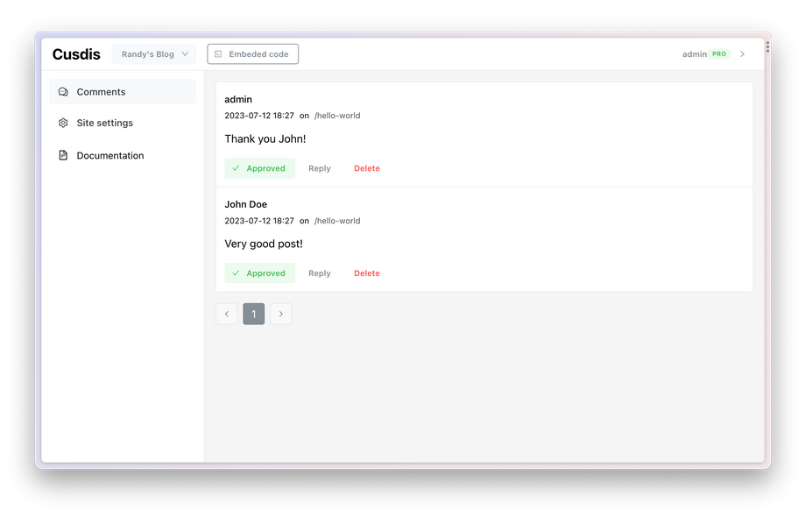Click checkmark icon on John Doe's Approved badge
Image resolution: width=812 pixels, height=517 pixels.
[x=236, y=273]
